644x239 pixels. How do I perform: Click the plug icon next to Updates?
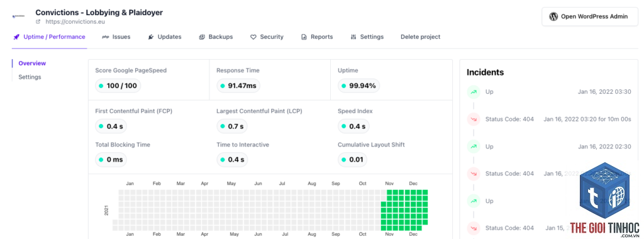pyautogui.click(x=151, y=37)
